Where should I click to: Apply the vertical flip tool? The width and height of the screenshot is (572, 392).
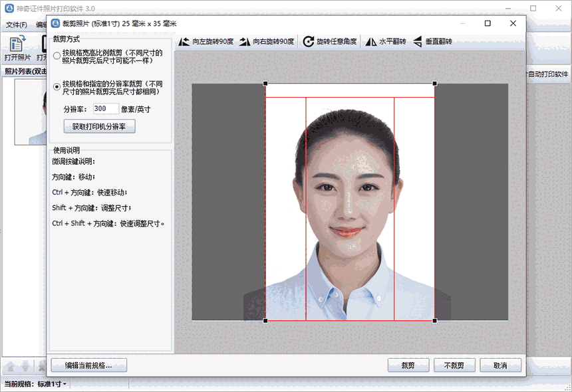pos(436,41)
